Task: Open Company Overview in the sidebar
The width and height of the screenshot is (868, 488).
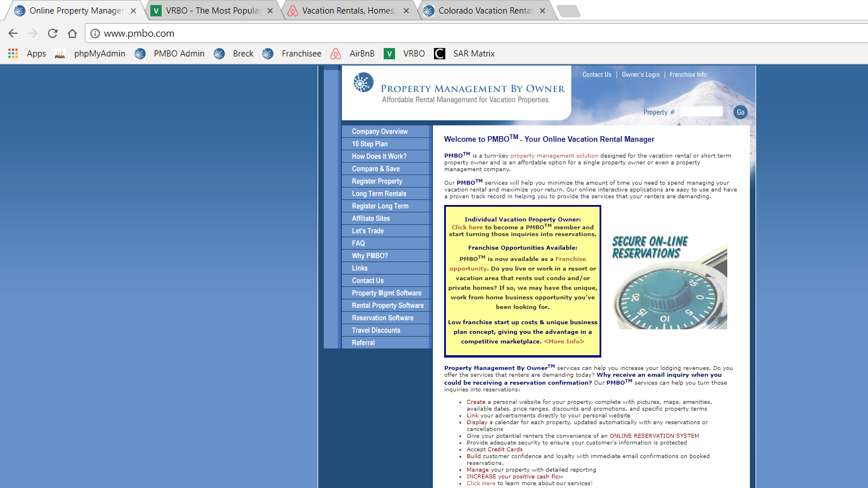Action: click(x=387, y=131)
